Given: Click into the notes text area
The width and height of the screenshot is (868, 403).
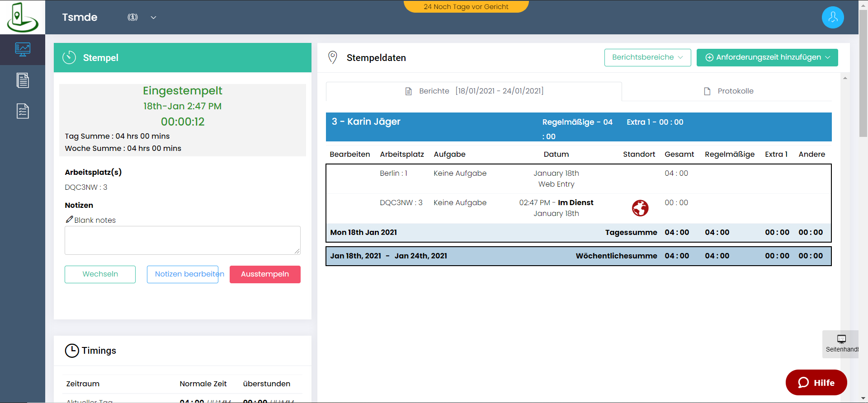Looking at the screenshot, I should 182,240.
